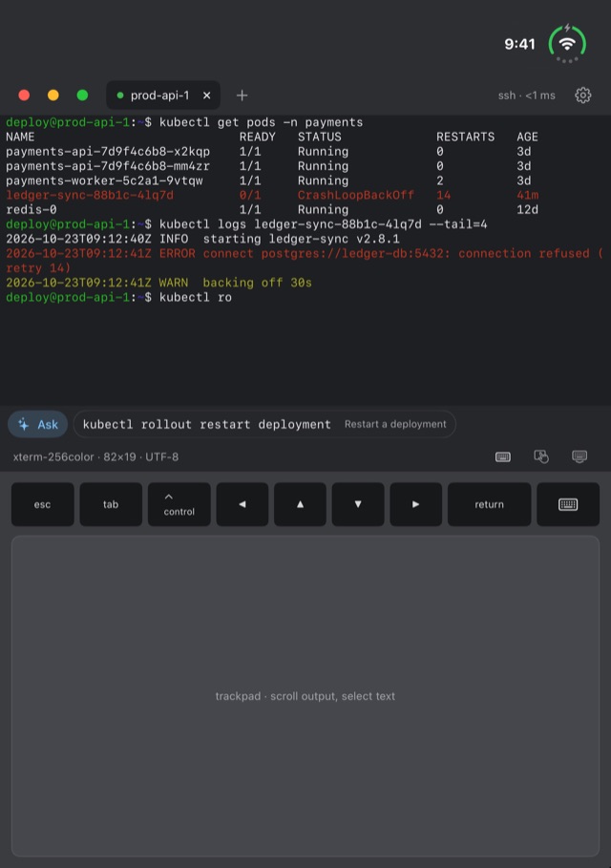Click the xterm-256color · 82×19 · UTF-8 status text
This screenshot has height=868, width=611.
pyautogui.click(x=95, y=456)
